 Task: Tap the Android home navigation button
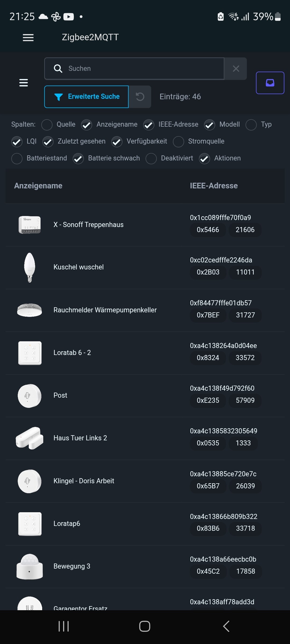[145, 626]
